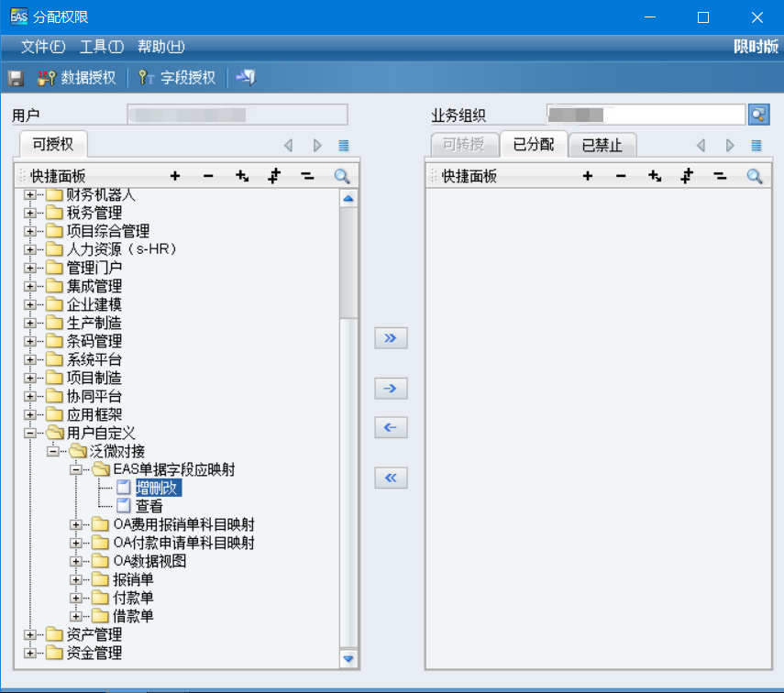The image size is (784, 693).
Task: Click the left arrow remove button
Action: (x=390, y=425)
